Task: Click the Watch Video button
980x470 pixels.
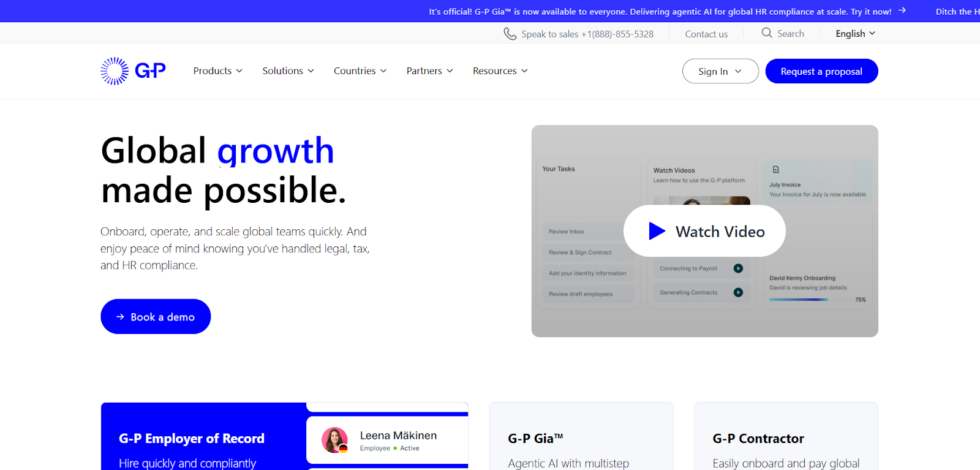Action: click(x=704, y=231)
